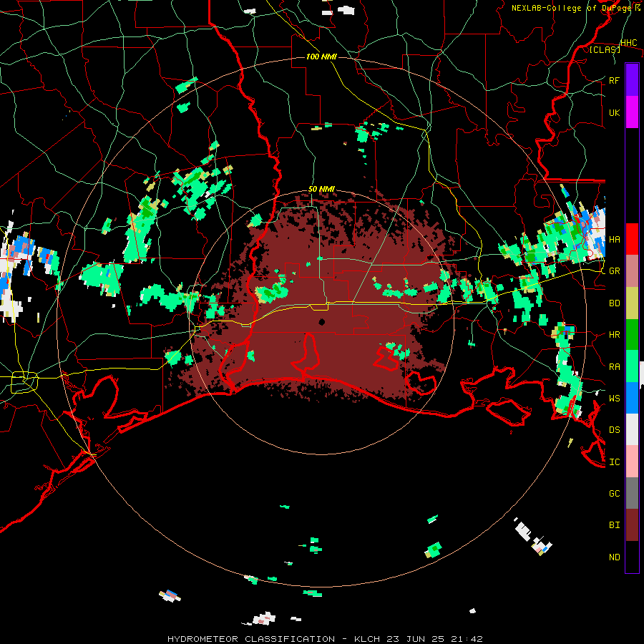This screenshot has width=644, height=644.
Task: Click the yellow BD legend color swatch
Action: click(632, 303)
